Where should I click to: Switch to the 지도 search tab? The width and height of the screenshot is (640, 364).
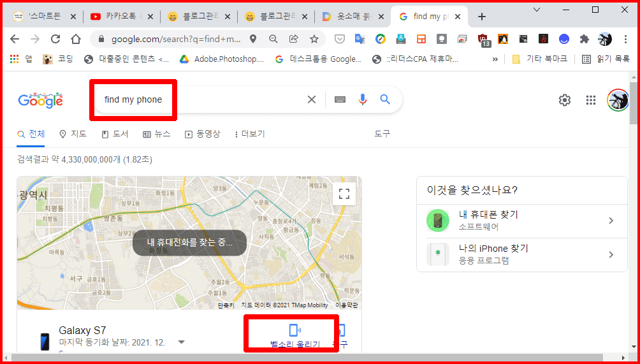[73, 134]
